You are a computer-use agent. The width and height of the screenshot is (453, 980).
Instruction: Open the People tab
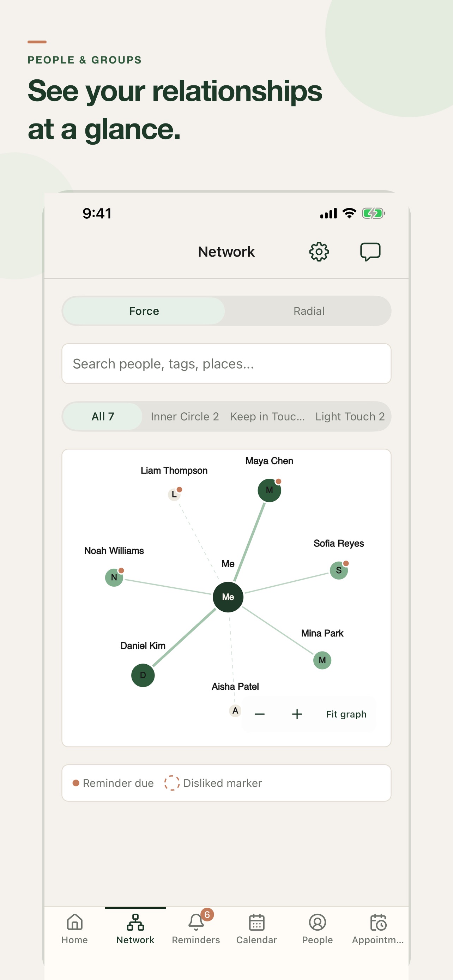(317, 929)
